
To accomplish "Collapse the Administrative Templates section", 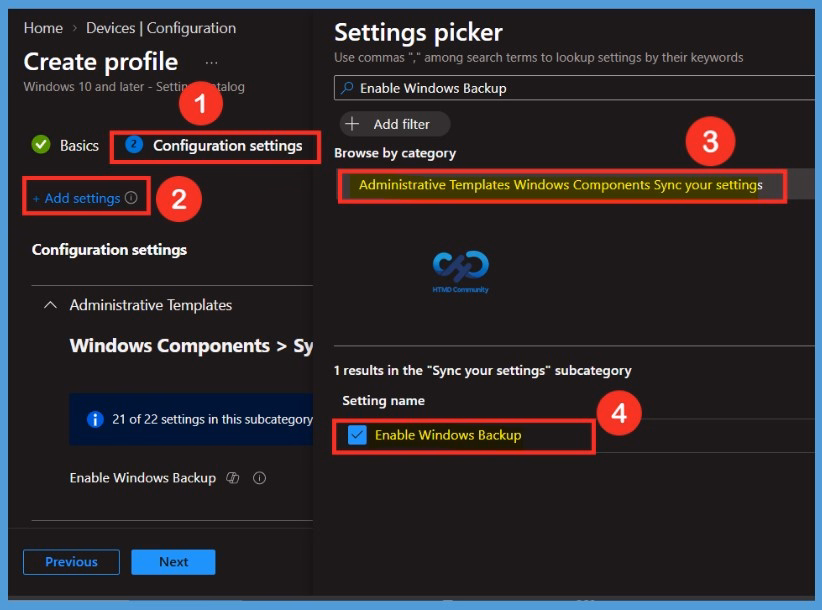I will (x=50, y=304).
